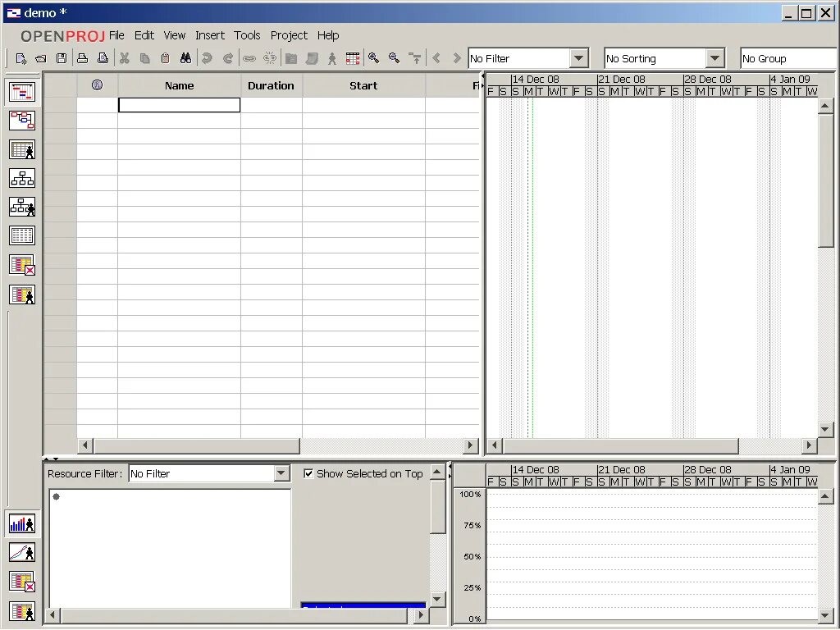Click the Gantt chart vertical scroll-down arrow
The image size is (840, 630).
point(825,429)
